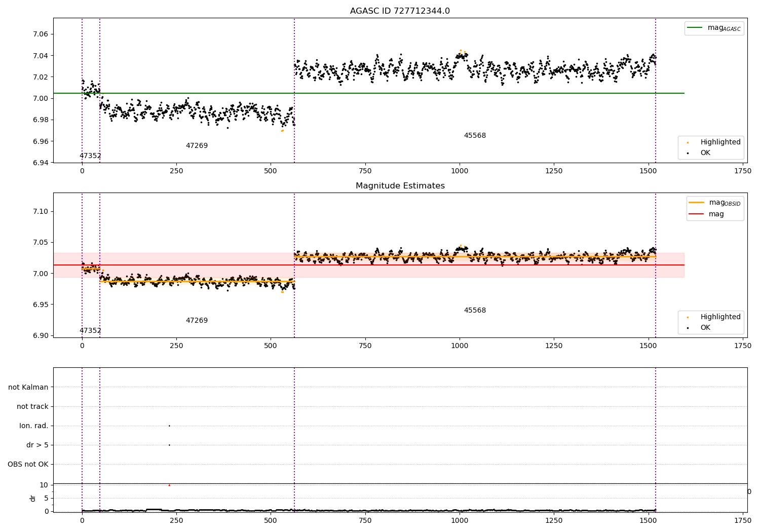Click the 'OBS not OK' axis label
This screenshot has height=532, width=760.
pos(28,464)
